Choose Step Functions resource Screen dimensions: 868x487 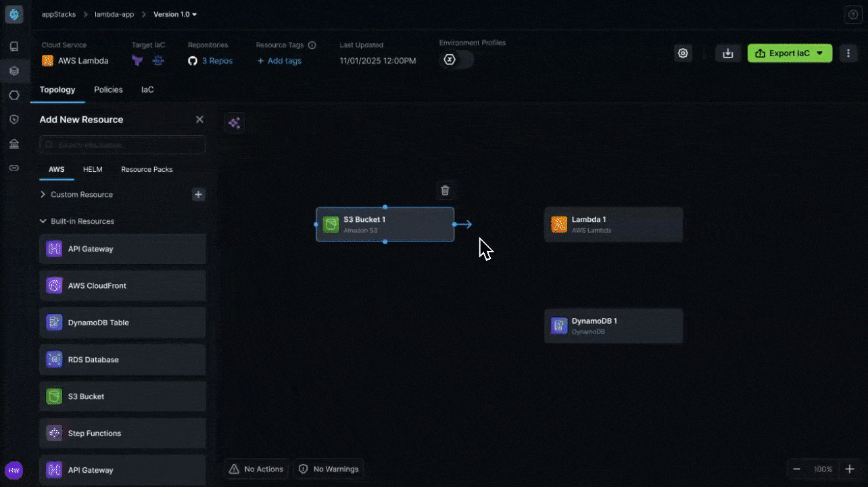pos(122,434)
